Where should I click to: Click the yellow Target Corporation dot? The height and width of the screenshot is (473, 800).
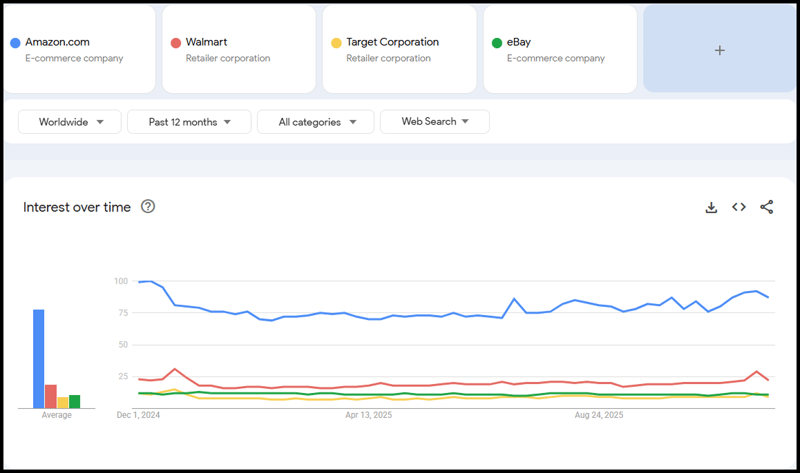pyautogui.click(x=336, y=43)
